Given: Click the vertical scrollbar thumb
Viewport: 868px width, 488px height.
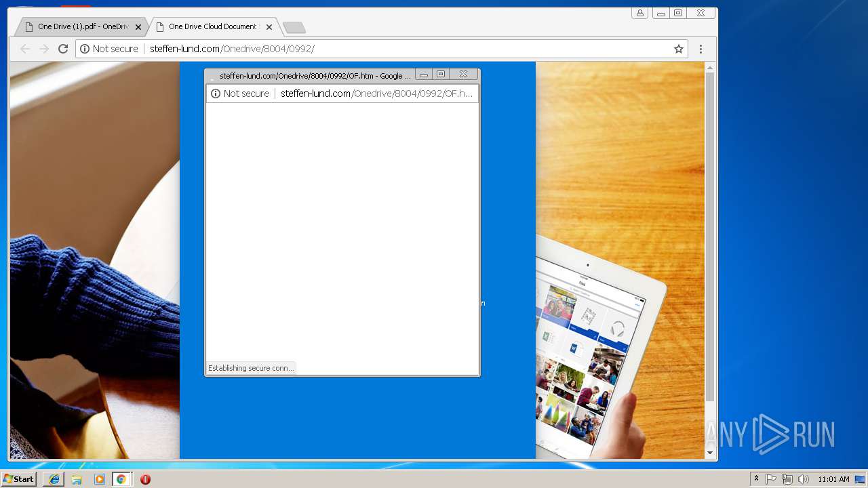Looking at the screenshot, I should 710,236.
